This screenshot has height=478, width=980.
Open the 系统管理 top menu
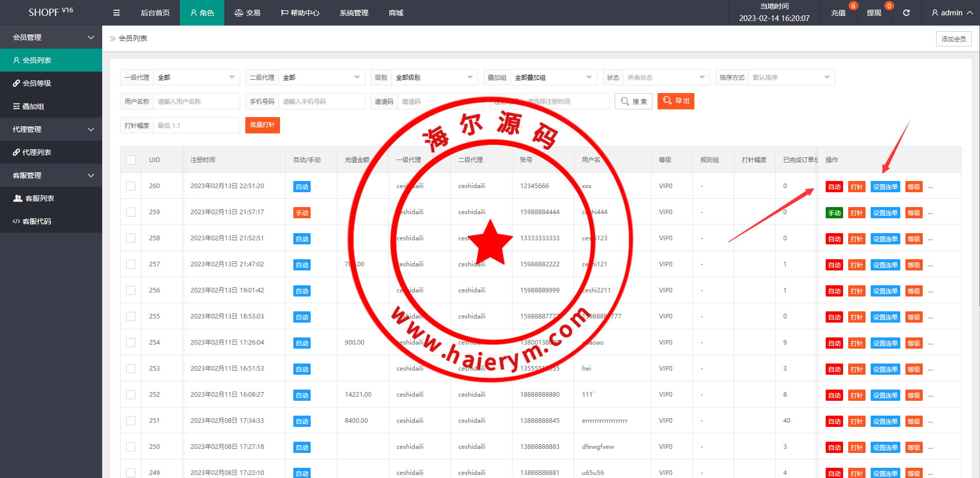click(x=354, y=13)
